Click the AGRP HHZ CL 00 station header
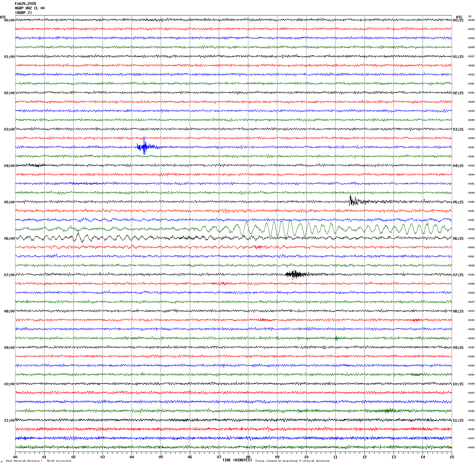This screenshot has width=476, height=465. click(x=30, y=8)
